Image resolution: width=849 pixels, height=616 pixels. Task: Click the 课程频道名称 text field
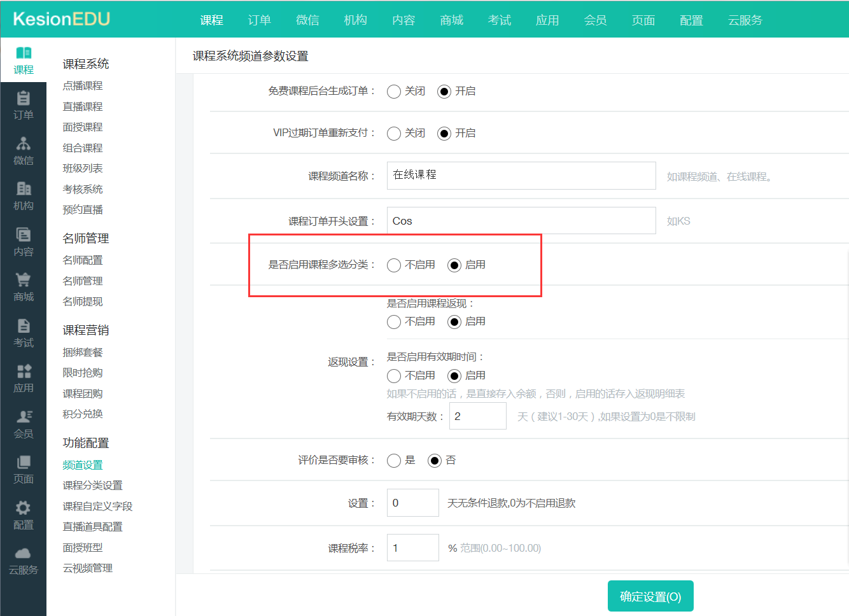click(521, 176)
